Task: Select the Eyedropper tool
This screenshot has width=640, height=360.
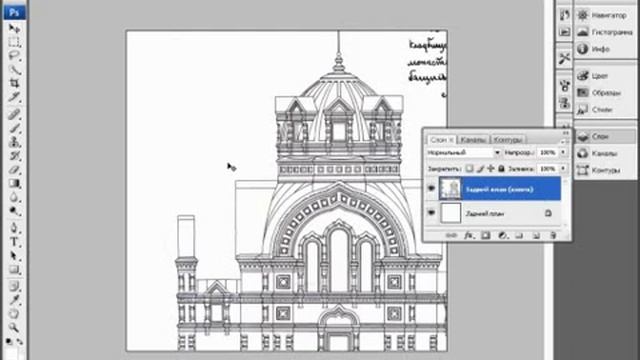Action: (15, 300)
